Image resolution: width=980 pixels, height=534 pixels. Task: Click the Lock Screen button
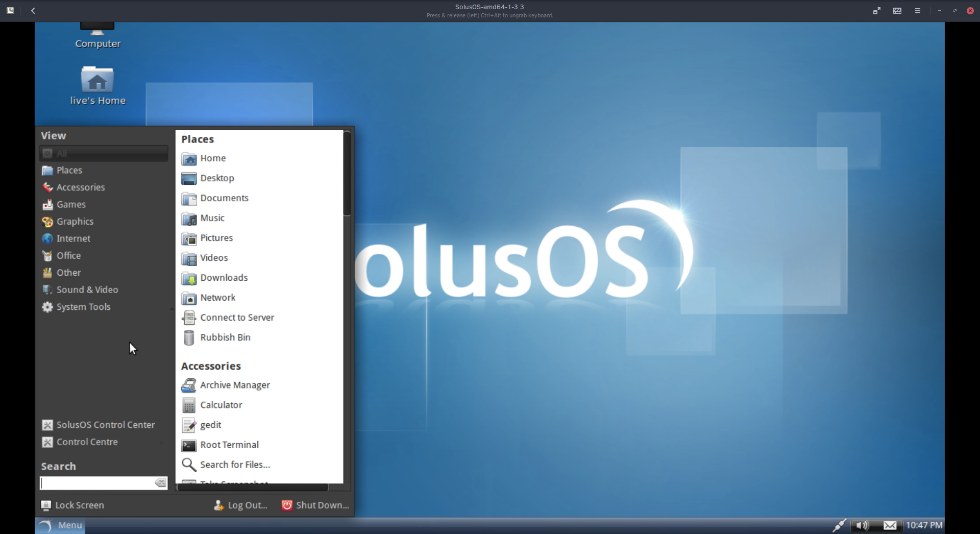coord(72,505)
